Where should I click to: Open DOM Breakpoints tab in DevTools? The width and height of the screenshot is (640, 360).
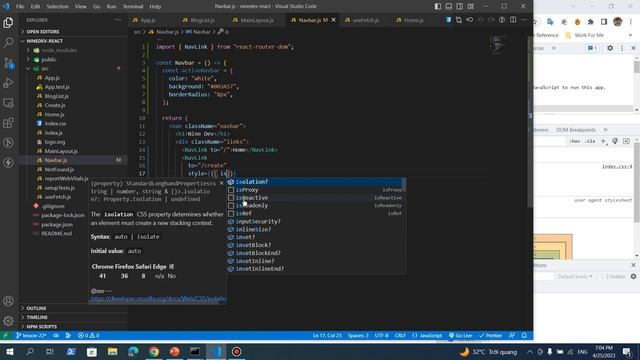576,130
